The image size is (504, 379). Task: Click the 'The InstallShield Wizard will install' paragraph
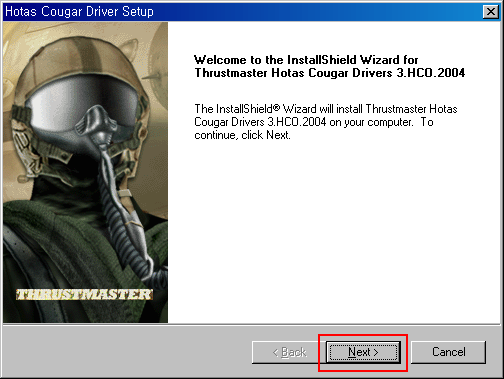tap(326, 122)
